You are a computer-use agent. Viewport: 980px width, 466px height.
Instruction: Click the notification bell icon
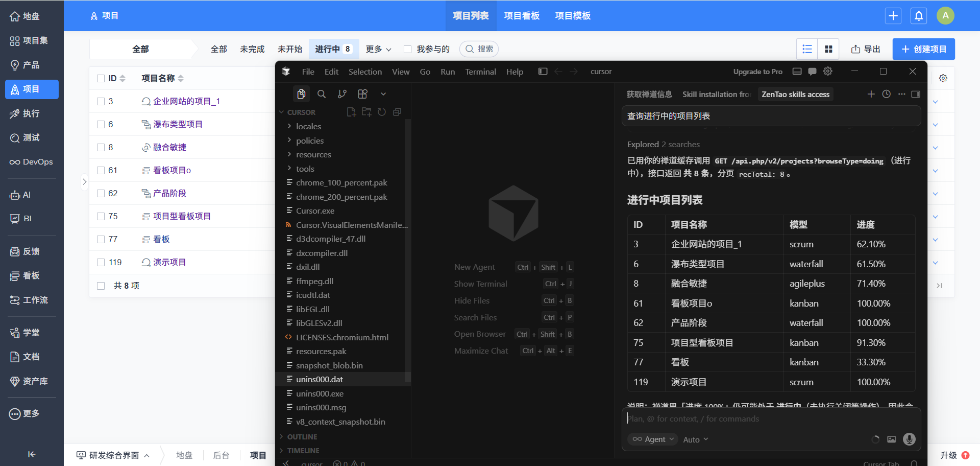pyautogui.click(x=919, y=16)
